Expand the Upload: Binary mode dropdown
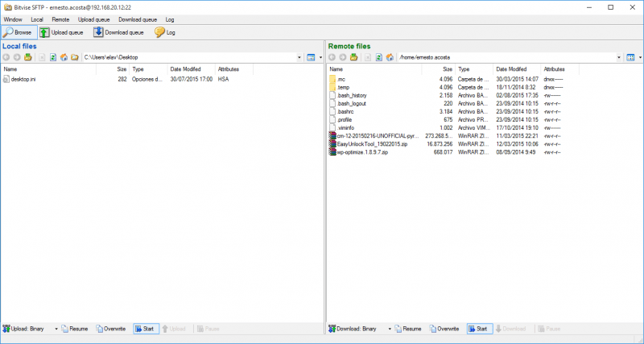644x344 pixels. pyautogui.click(x=56, y=329)
